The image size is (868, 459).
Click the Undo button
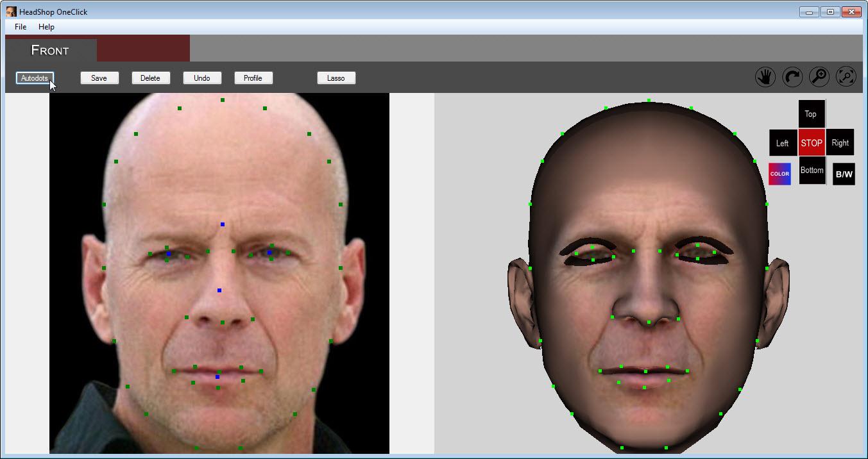(x=202, y=78)
